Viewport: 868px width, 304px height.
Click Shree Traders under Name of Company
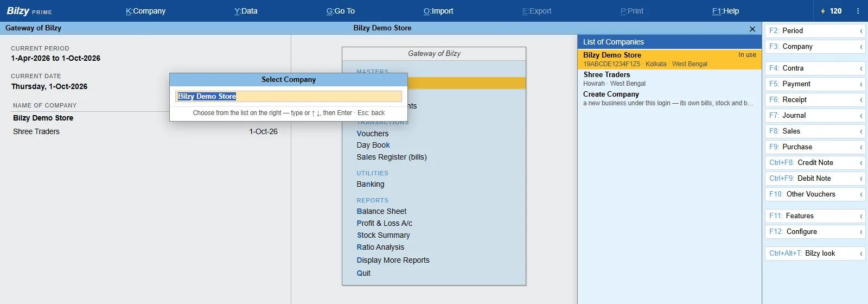point(36,131)
